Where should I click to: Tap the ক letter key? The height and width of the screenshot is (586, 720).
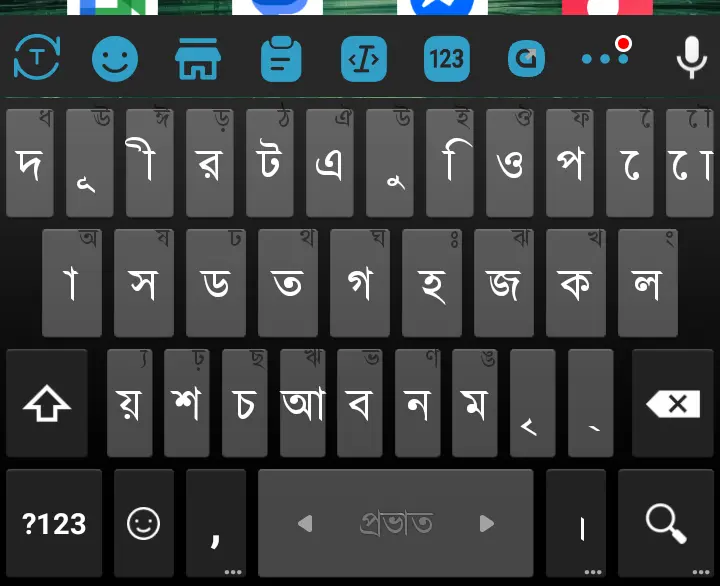tap(576, 283)
